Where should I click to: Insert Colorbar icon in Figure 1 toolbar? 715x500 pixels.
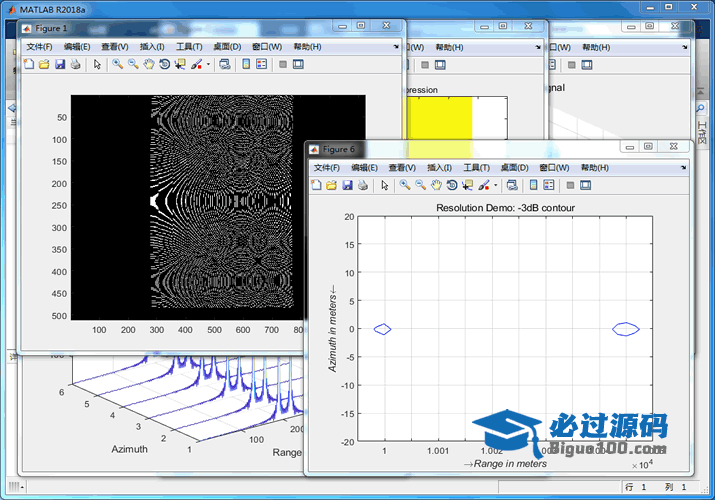pos(246,64)
